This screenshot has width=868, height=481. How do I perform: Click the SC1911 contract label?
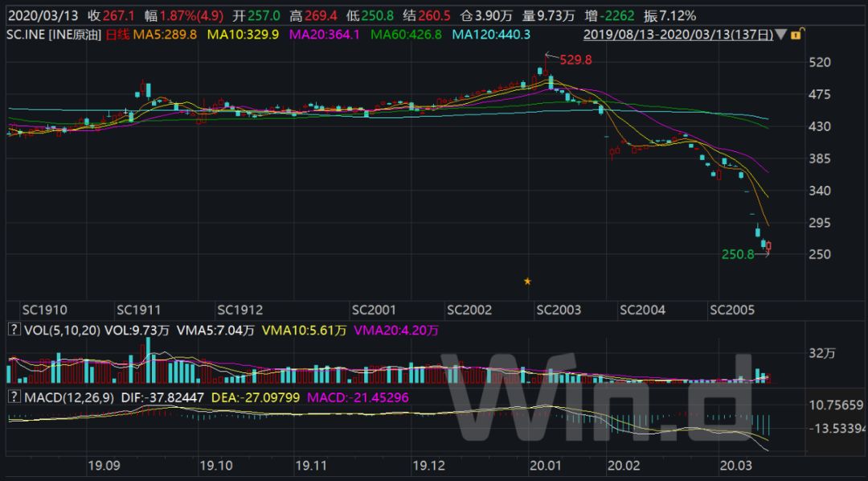pos(139,309)
